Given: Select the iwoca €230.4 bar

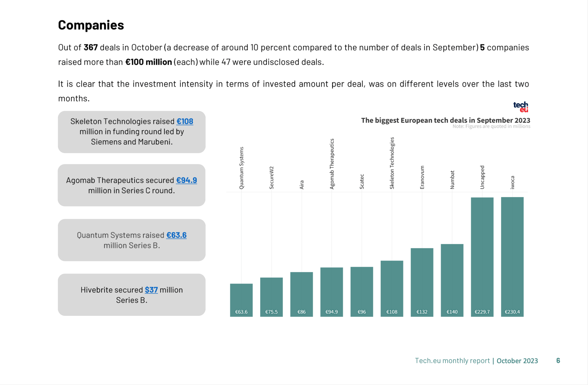Looking at the screenshot, I should (x=512, y=257).
